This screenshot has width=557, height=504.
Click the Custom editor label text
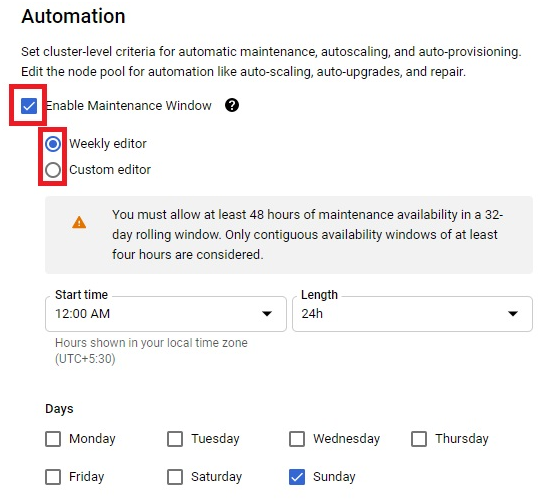(110, 170)
